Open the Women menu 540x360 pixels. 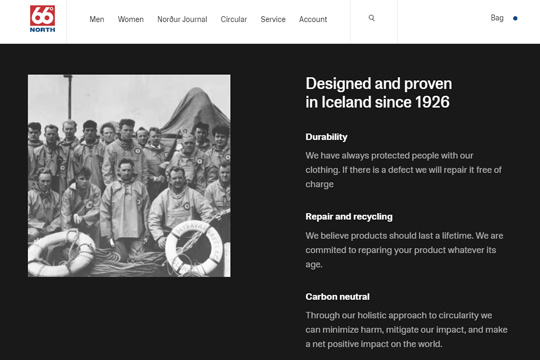pyautogui.click(x=131, y=19)
